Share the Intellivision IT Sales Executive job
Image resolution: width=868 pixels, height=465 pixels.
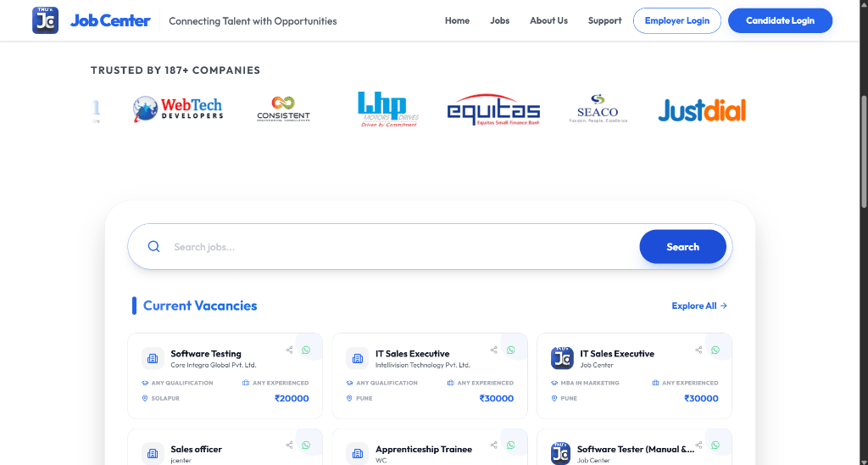tap(494, 350)
